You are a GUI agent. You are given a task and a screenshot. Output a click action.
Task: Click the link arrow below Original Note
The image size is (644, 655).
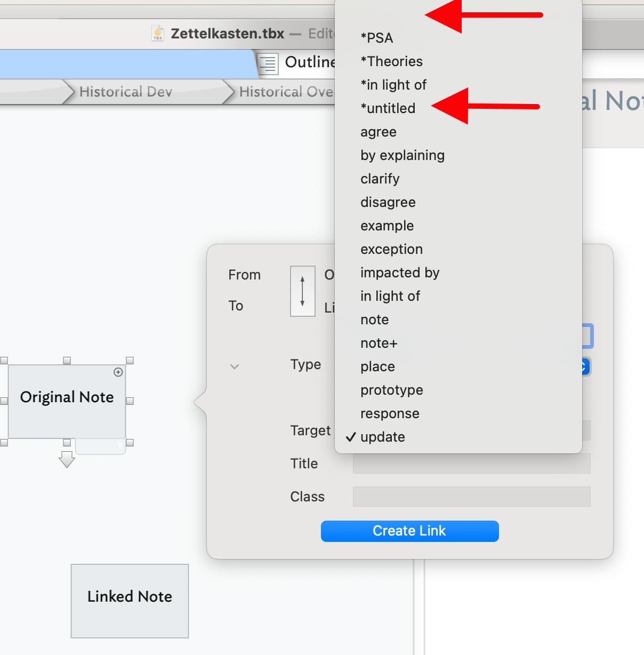click(x=67, y=459)
